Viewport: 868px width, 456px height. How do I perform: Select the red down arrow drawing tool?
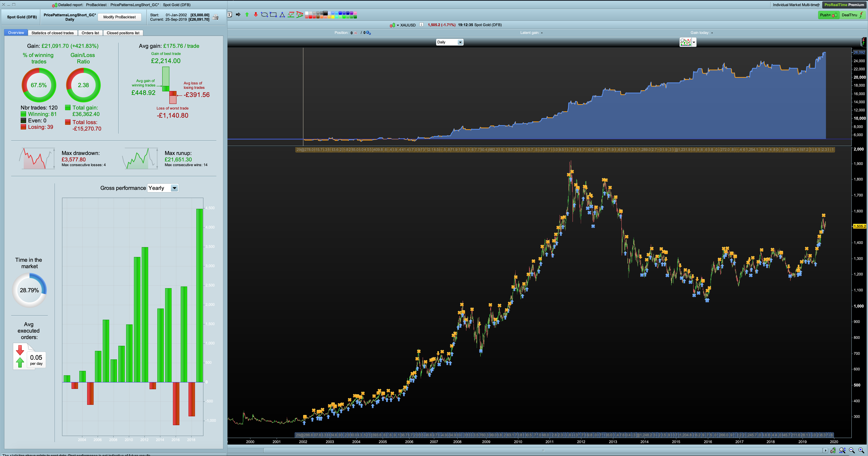pyautogui.click(x=256, y=14)
